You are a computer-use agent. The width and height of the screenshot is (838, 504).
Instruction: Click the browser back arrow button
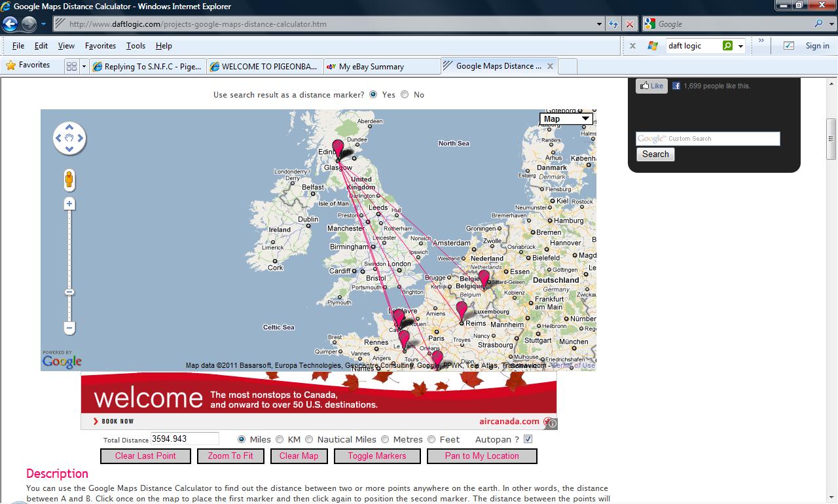pyautogui.click(x=10, y=24)
